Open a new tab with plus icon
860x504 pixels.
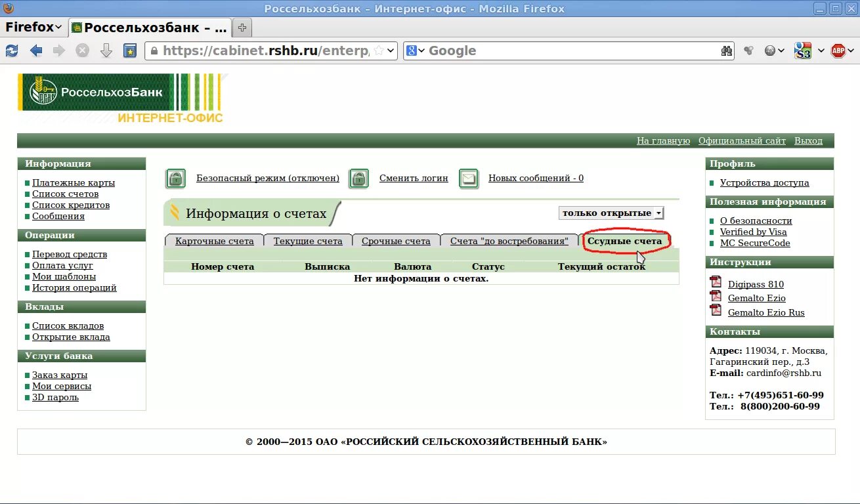(x=242, y=28)
